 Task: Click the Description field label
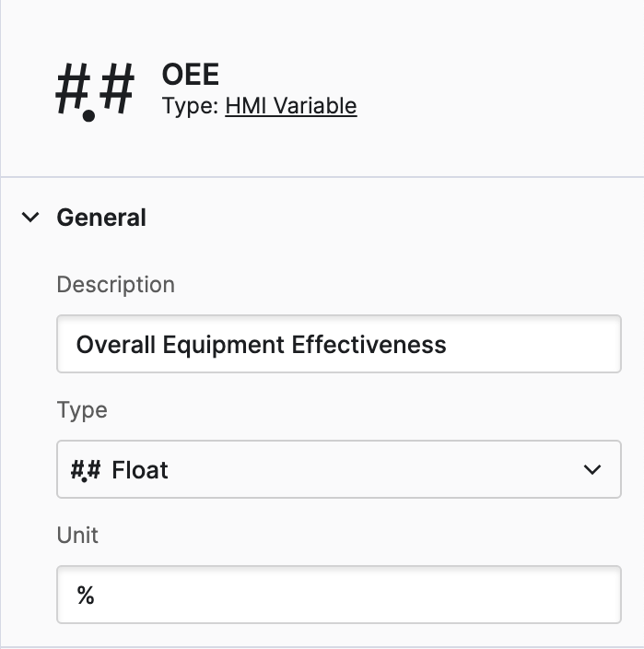tap(115, 284)
